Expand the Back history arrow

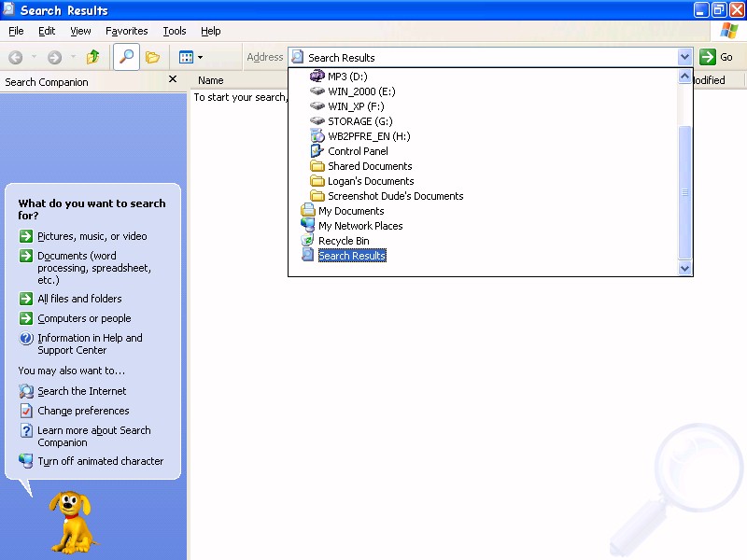[34, 57]
